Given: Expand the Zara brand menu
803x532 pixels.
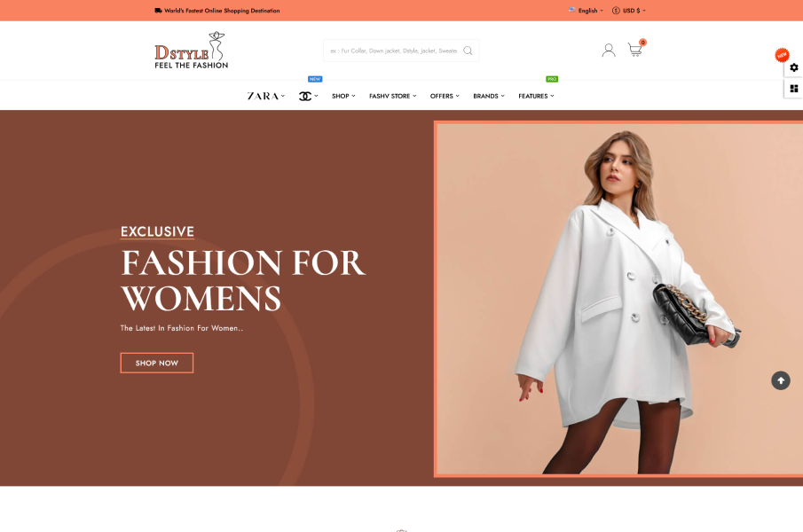Looking at the screenshot, I should 265,96.
